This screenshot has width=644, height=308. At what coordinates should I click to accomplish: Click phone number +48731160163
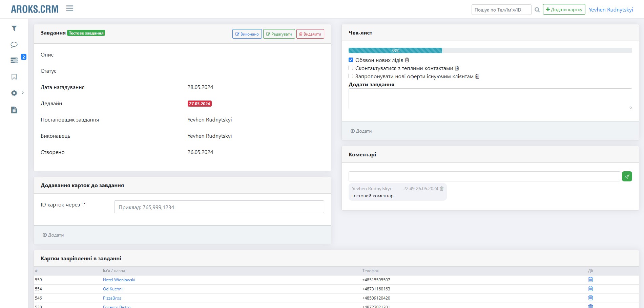(376, 289)
